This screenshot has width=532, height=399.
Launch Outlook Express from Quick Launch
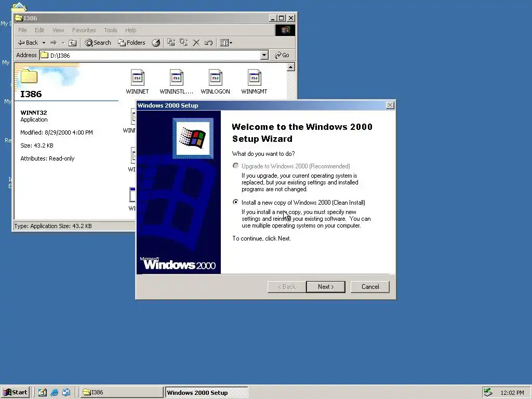click(x=66, y=393)
